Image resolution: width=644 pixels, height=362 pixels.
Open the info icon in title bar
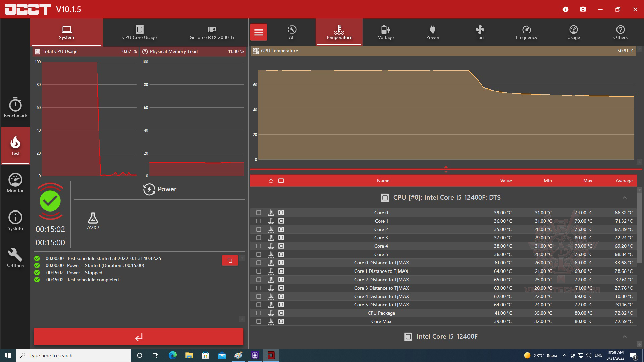click(566, 9)
